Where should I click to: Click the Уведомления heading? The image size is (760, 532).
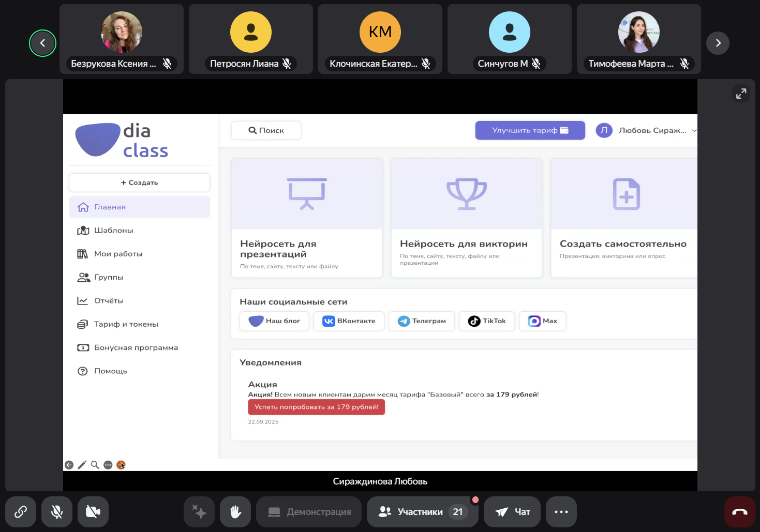pyautogui.click(x=271, y=362)
